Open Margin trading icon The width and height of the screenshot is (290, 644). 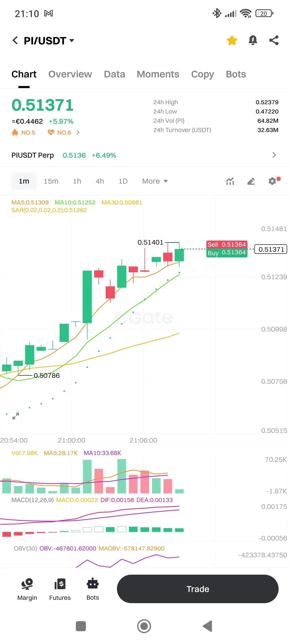tap(27, 589)
